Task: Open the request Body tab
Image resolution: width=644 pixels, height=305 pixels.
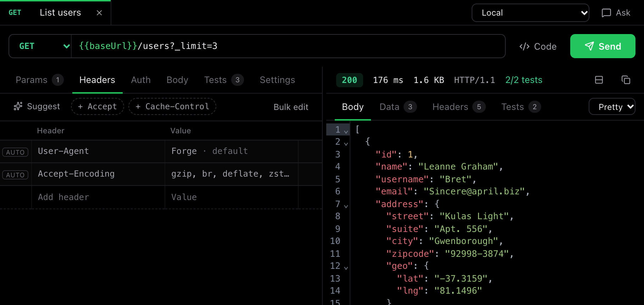Action: pos(177,80)
